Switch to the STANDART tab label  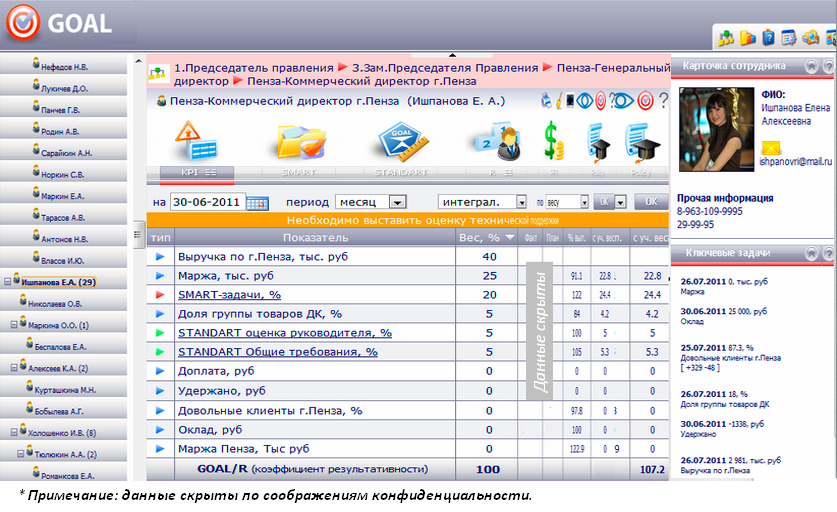click(x=401, y=172)
